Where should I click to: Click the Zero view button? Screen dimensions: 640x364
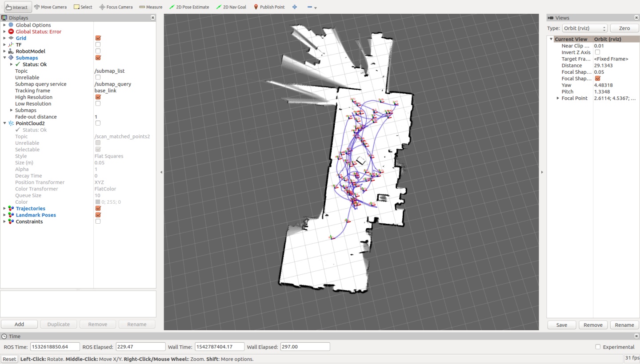[x=624, y=28]
